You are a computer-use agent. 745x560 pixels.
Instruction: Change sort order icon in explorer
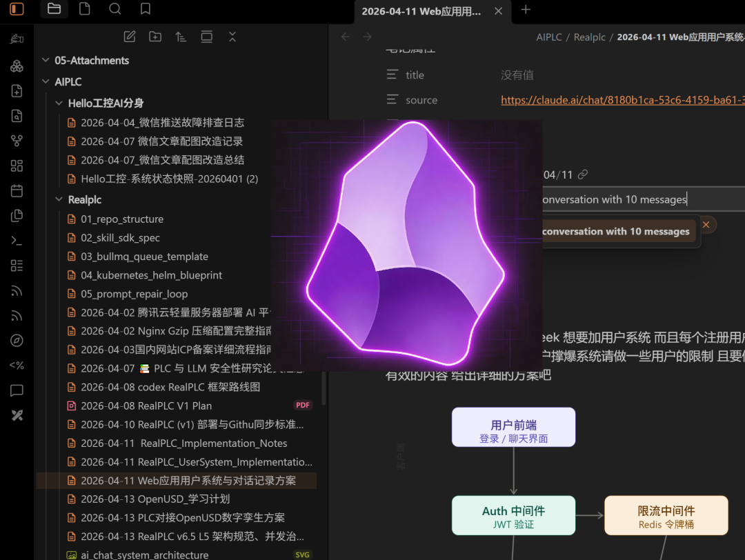click(x=181, y=37)
